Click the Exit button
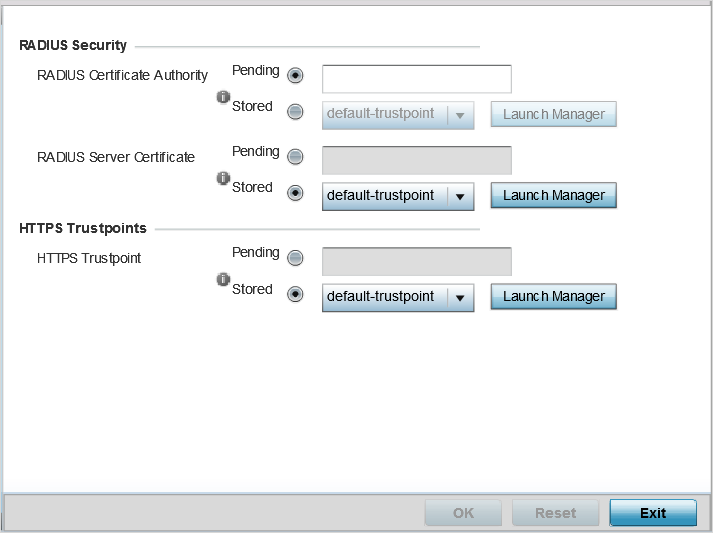713x533 pixels. coord(653,513)
